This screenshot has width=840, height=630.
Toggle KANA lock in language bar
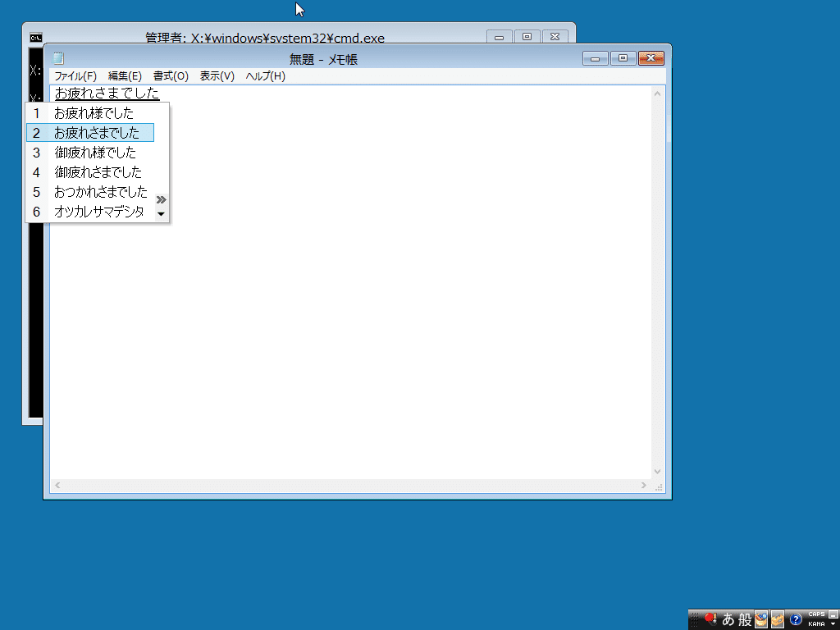point(816,624)
